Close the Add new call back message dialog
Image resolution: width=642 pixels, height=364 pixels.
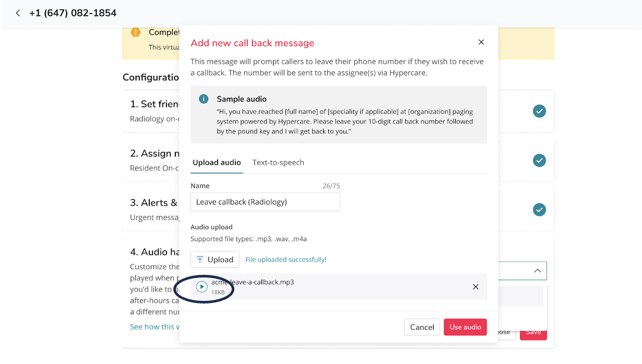point(481,42)
